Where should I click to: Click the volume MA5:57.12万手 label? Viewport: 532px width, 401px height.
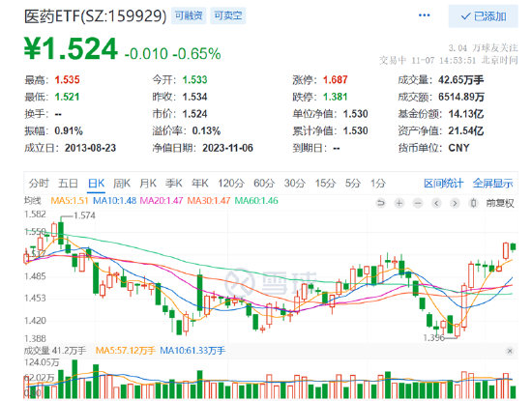click(125, 350)
